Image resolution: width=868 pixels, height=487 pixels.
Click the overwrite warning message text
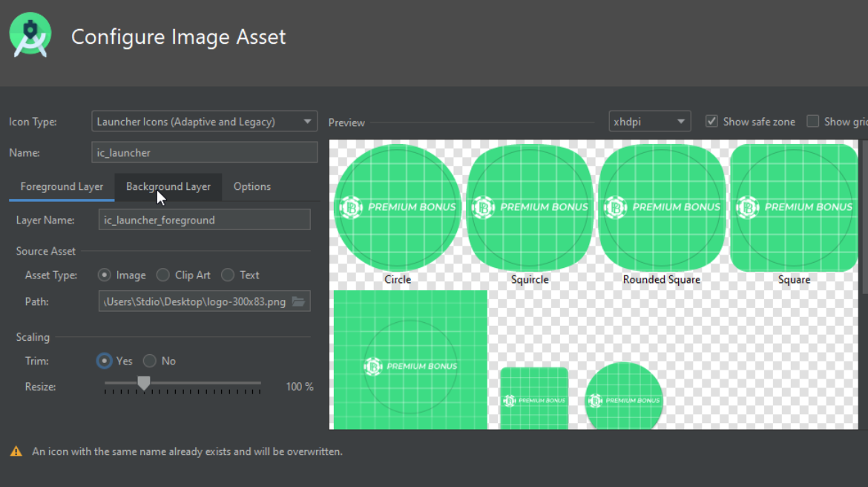(187, 451)
